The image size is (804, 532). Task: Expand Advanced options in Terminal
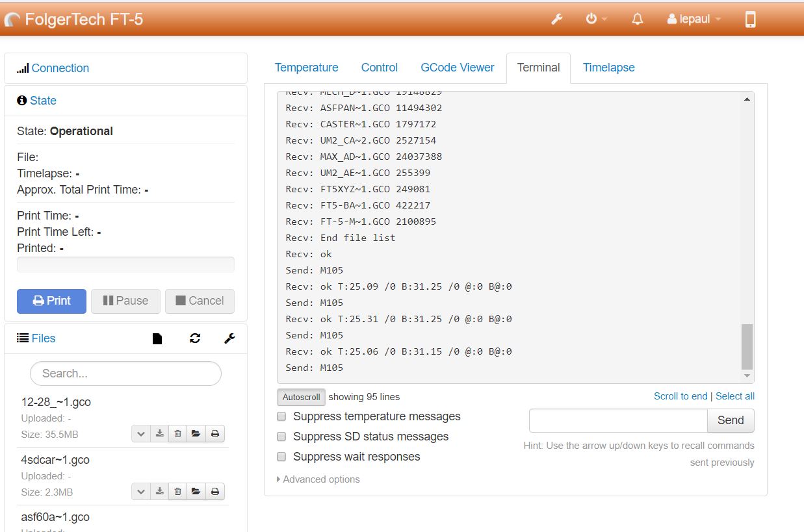coord(318,479)
